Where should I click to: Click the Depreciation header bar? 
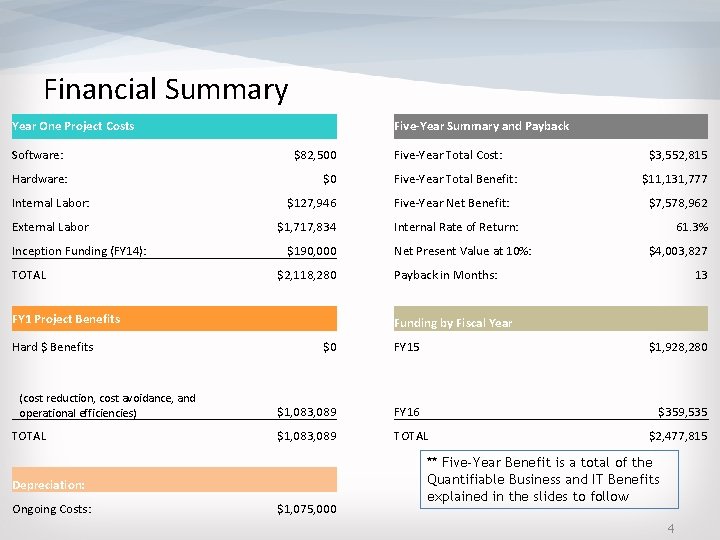click(174, 480)
